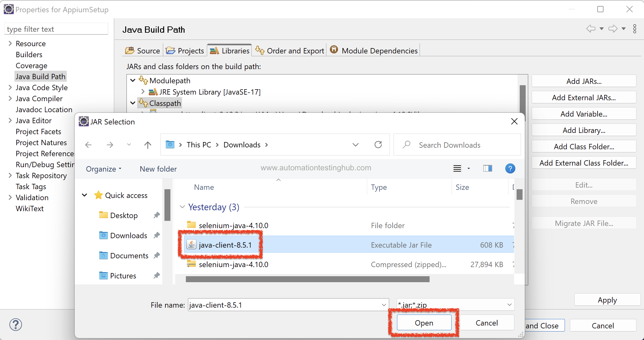Click the navigation pane vertical scrollbar

point(167,205)
